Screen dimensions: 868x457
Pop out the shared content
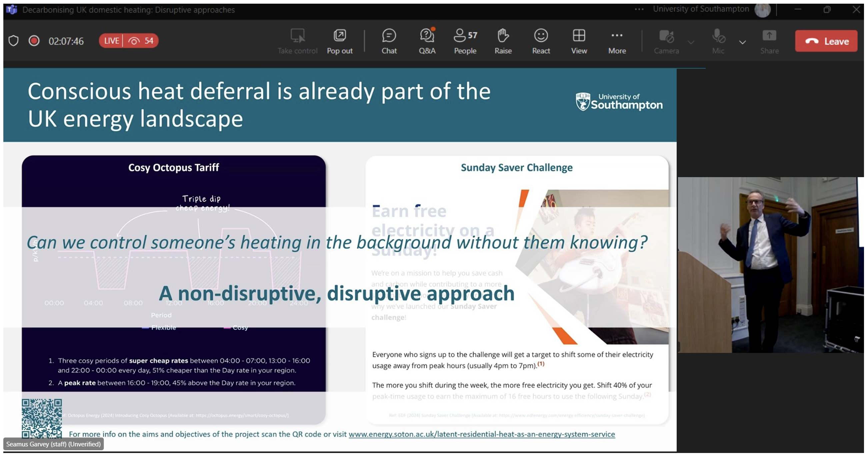click(339, 41)
